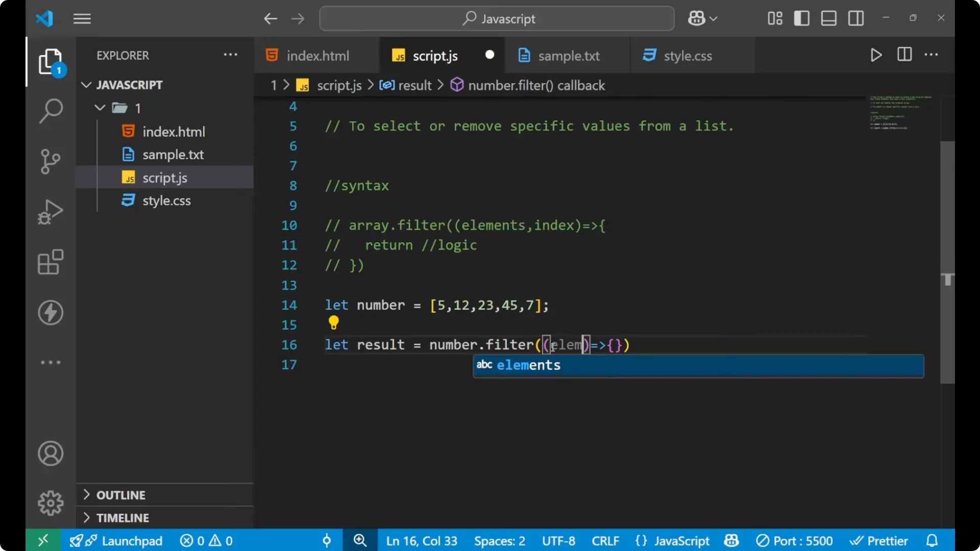Click the "Ln 16, Col 33" status indicator
Image resolution: width=980 pixels, height=551 pixels.
pyautogui.click(x=422, y=540)
